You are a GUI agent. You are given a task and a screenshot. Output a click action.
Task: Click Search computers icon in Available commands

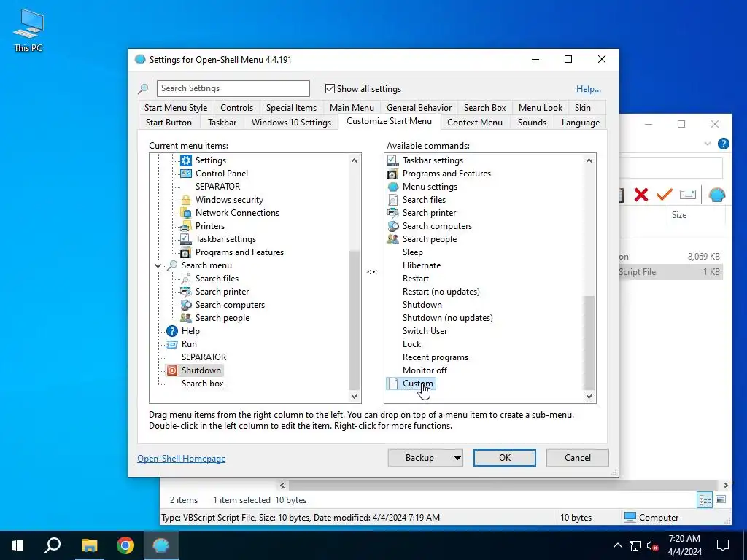pyautogui.click(x=392, y=226)
